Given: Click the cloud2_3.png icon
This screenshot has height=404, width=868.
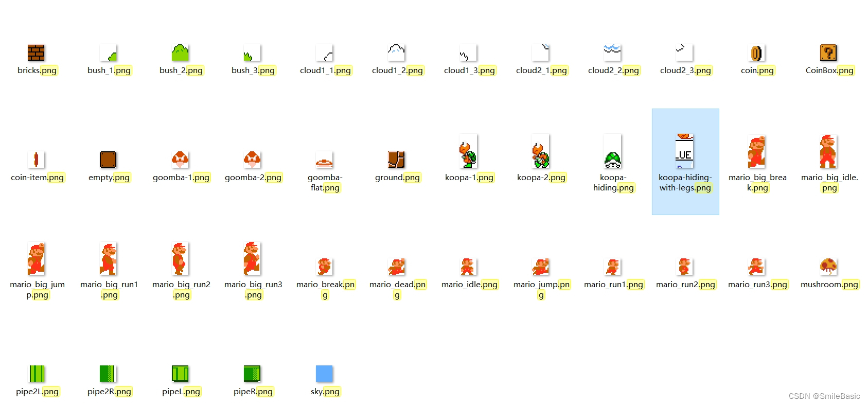Looking at the screenshot, I should [x=684, y=52].
